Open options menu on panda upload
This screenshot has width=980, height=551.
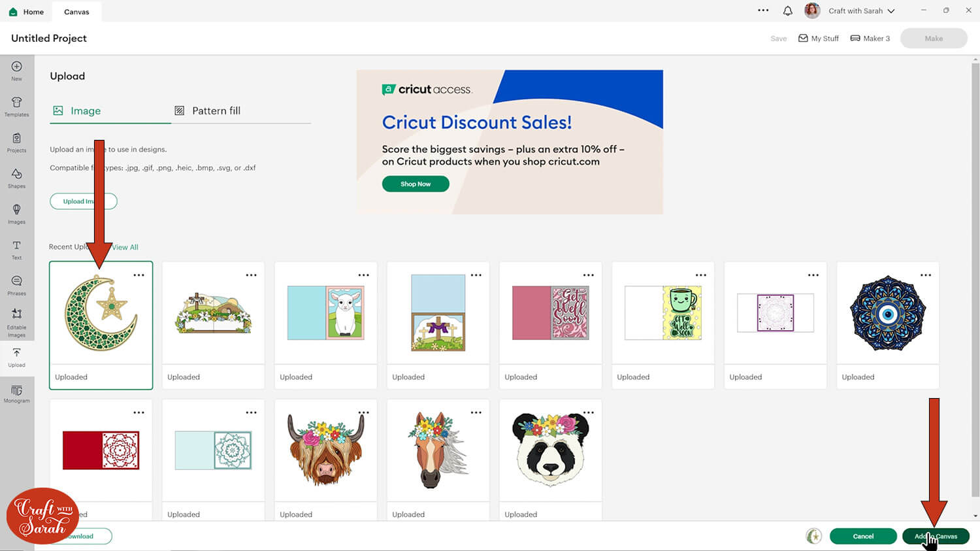[589, 412]
